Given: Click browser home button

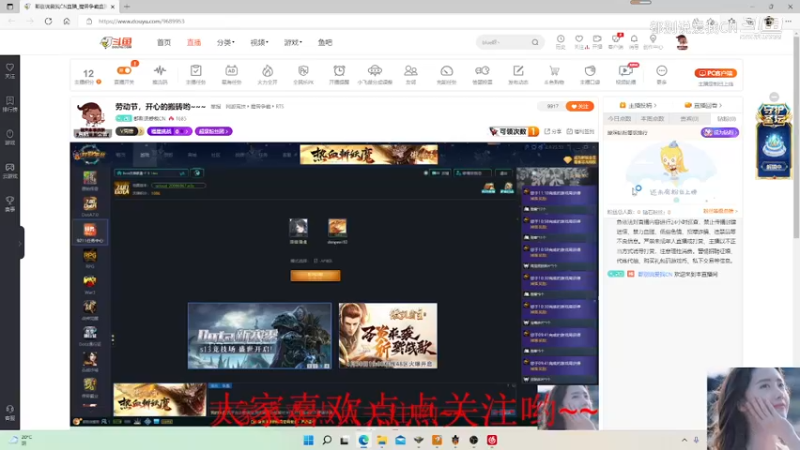Looking at the screenshot, I should [66, 21].
